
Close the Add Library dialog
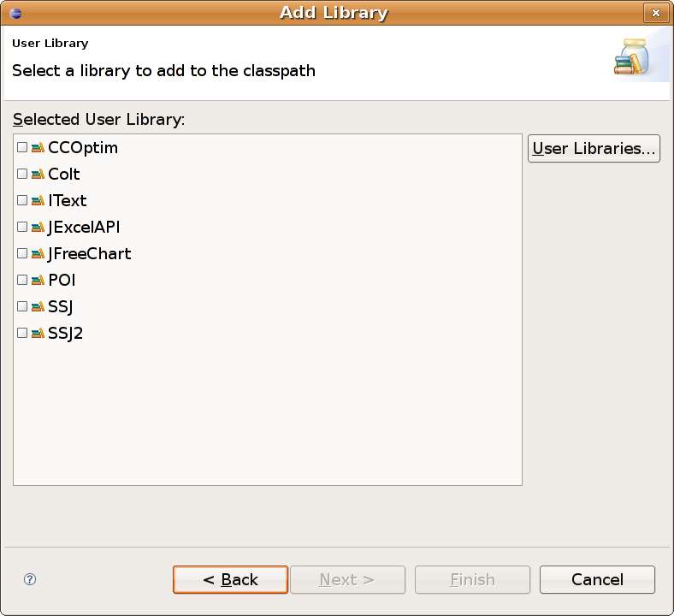click(x=655, y=13)
